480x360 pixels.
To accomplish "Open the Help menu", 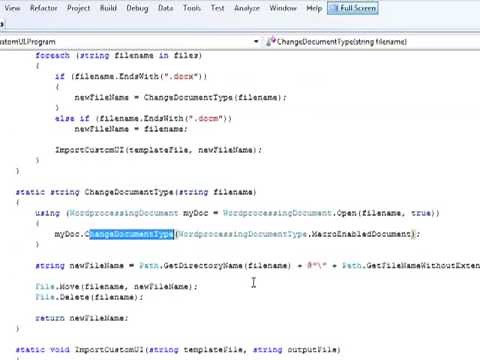I will (314, 8).
